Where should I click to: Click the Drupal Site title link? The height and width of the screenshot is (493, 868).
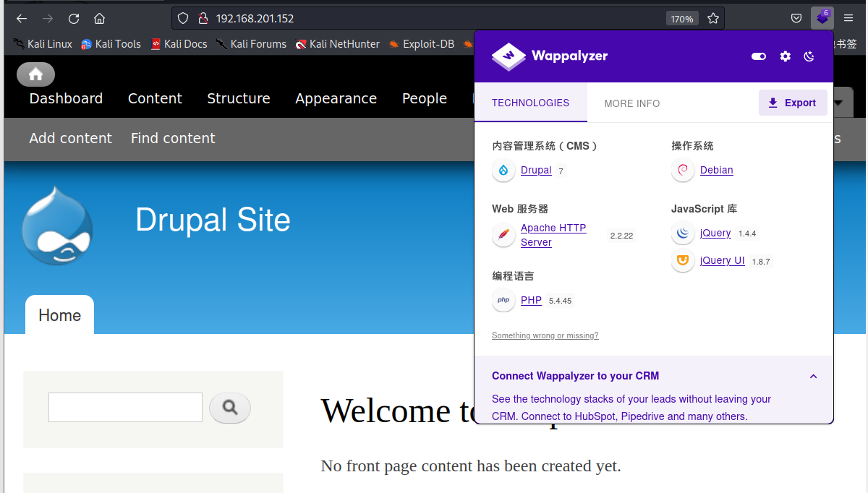click(213, 220)
